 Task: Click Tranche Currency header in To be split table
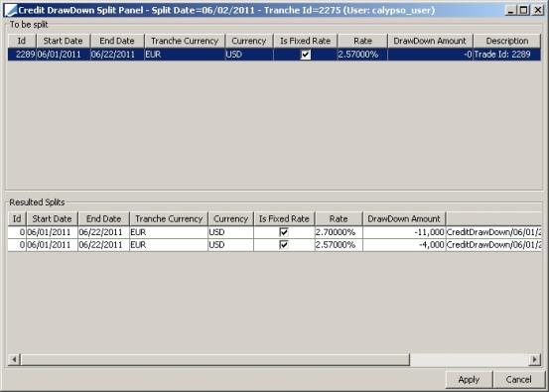(x=185, y=41)
